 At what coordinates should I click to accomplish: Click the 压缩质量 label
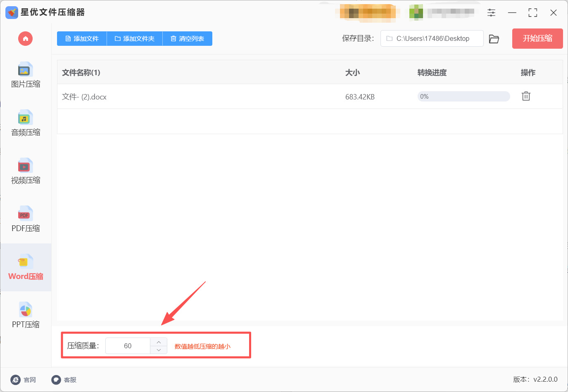pyautogui.click(x=83, y=346)
